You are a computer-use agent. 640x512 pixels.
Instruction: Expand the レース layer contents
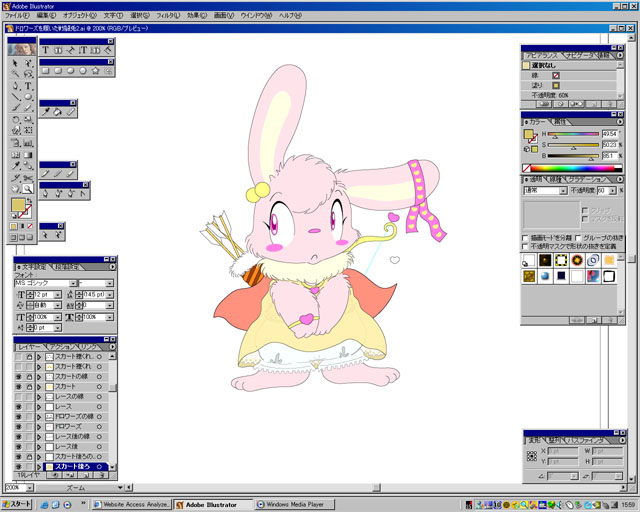tap(39, 407)
